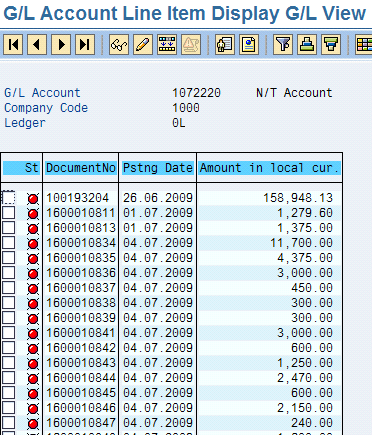Click document number 100193204

pyautogui.click(x=77, y=198)
